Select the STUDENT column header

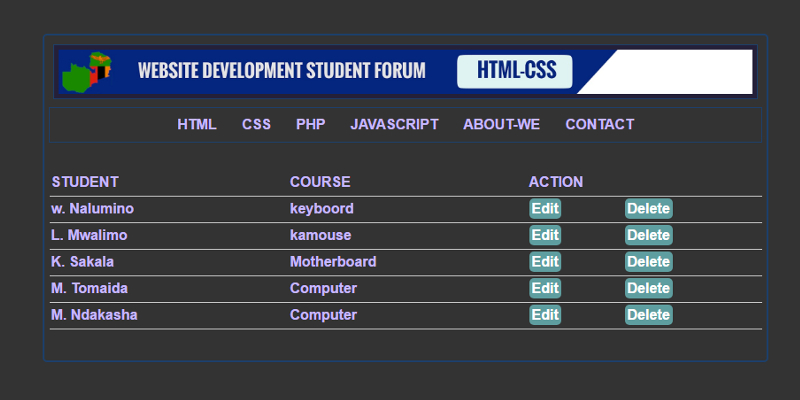point(85,182)
